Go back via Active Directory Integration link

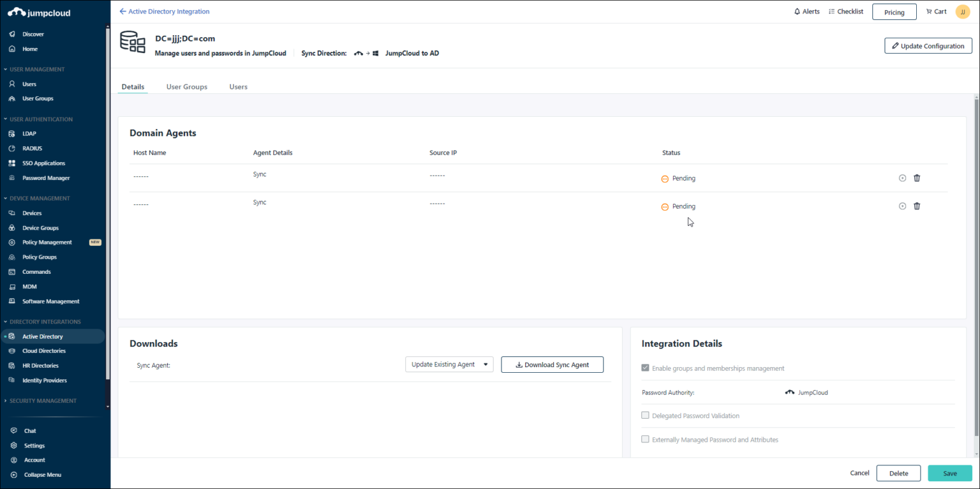point(164,11)
